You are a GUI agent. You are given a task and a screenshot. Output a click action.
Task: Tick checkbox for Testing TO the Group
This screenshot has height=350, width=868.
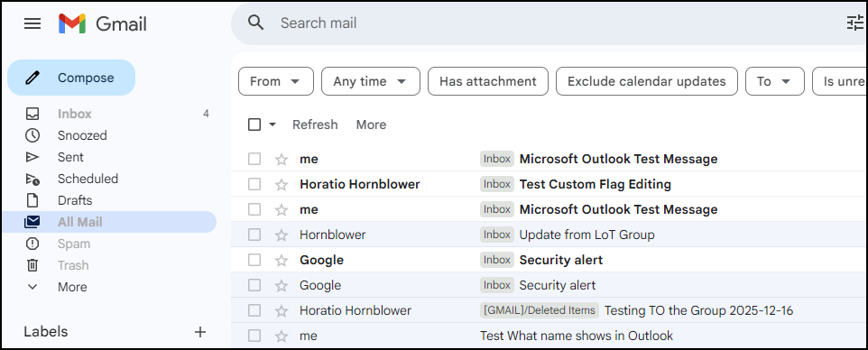point(254,310)
